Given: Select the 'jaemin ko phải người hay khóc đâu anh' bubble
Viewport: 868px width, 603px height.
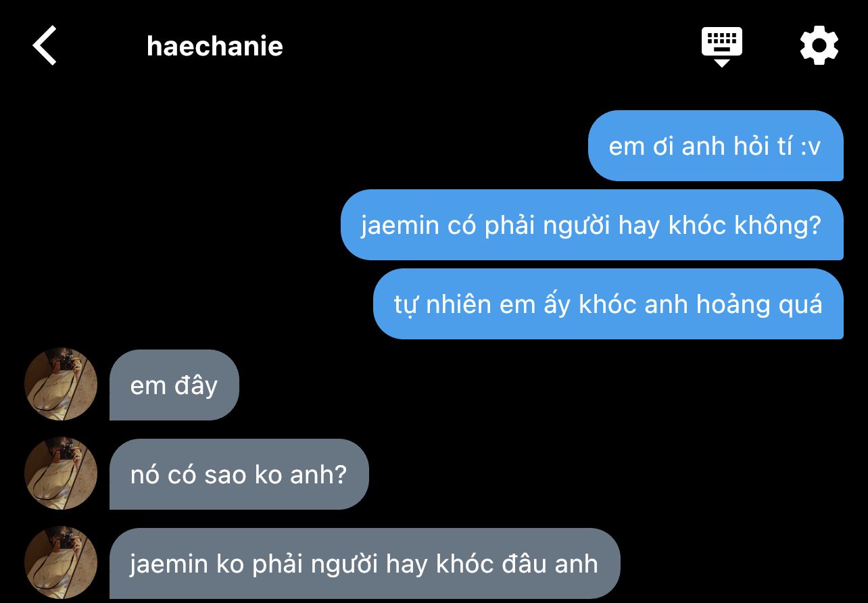Looking at the screenshot, I should tap(364, 564).
